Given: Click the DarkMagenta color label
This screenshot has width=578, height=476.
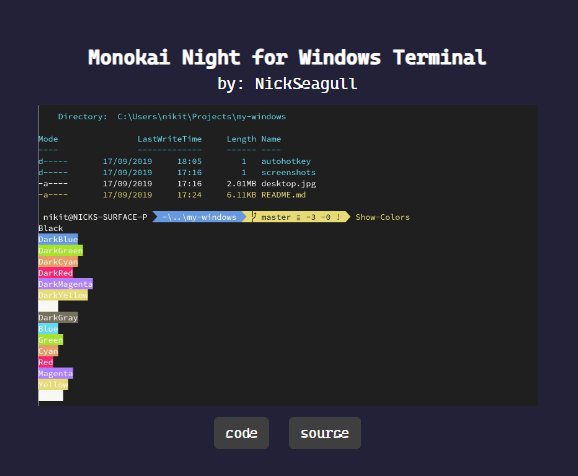Looking at the screenshot, I should tap(66, 284).
